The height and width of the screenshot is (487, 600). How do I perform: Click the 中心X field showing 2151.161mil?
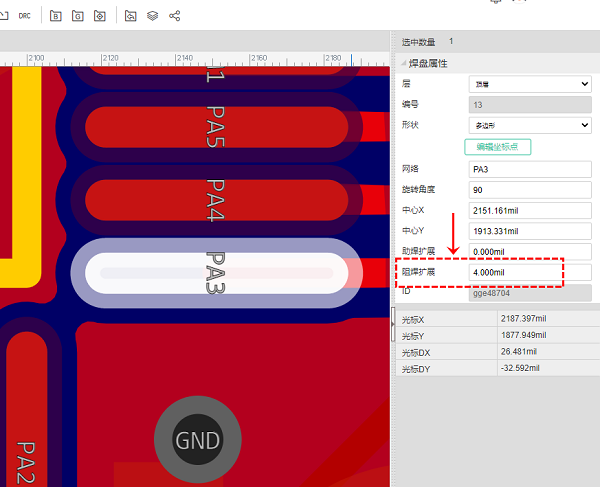[530, 211]
